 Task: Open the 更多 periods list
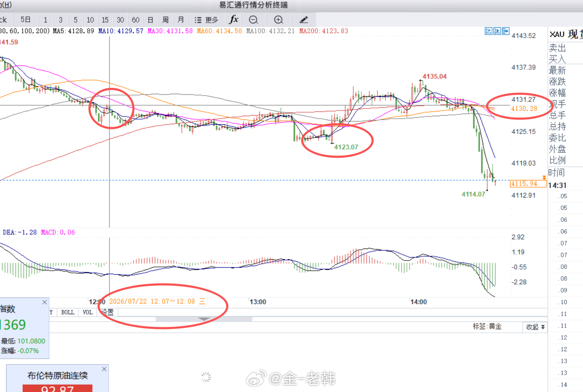click(x=206, y=20)
